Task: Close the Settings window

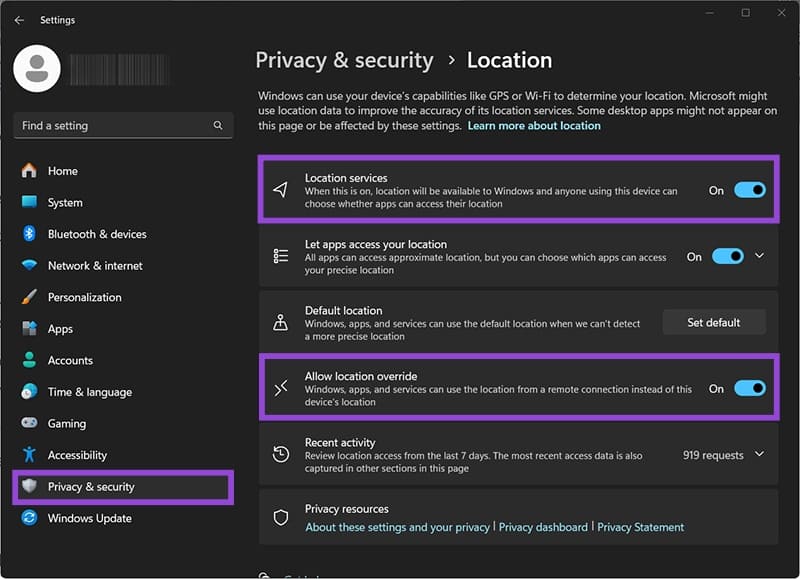Action: (x=781, y=13)
